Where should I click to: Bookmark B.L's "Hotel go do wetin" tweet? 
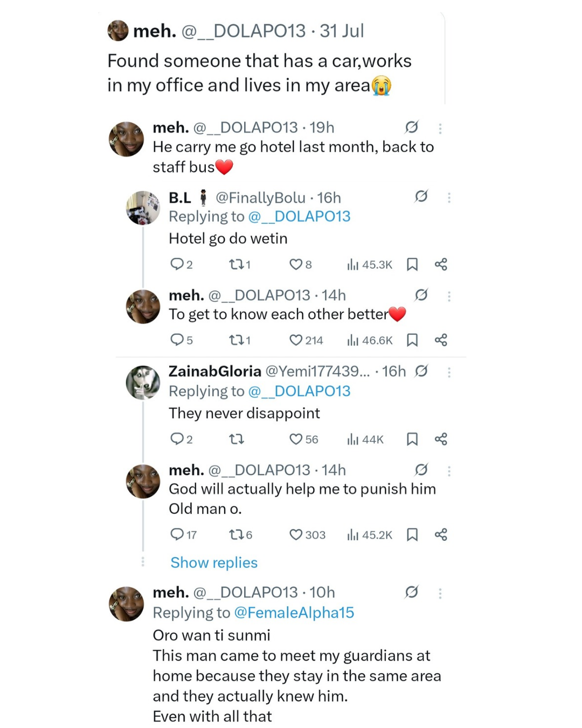pos(412,264)
